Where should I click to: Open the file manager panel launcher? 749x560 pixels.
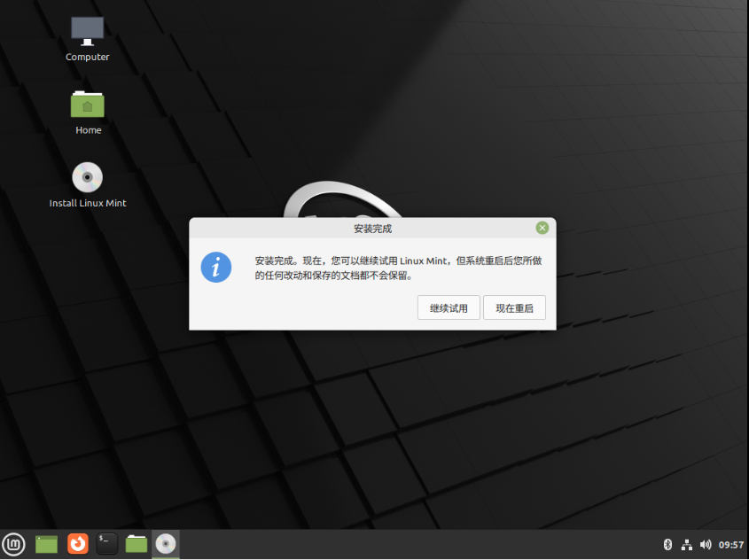click(137, 544)
